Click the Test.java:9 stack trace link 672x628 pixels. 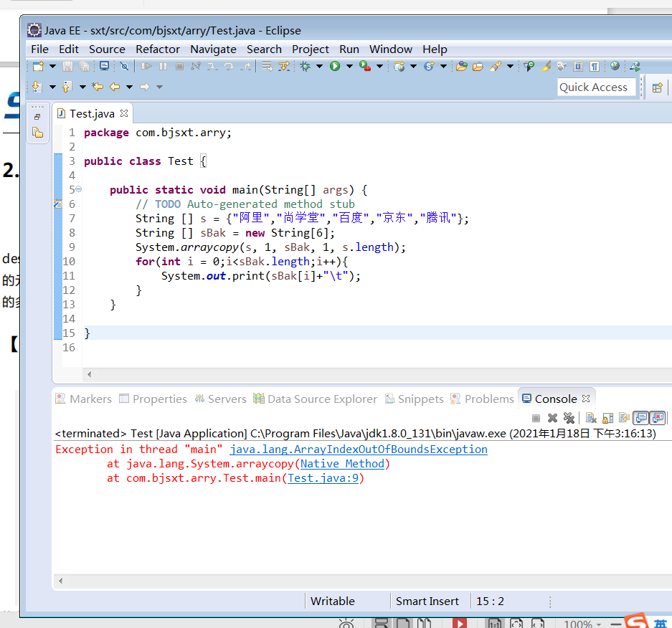323,478
